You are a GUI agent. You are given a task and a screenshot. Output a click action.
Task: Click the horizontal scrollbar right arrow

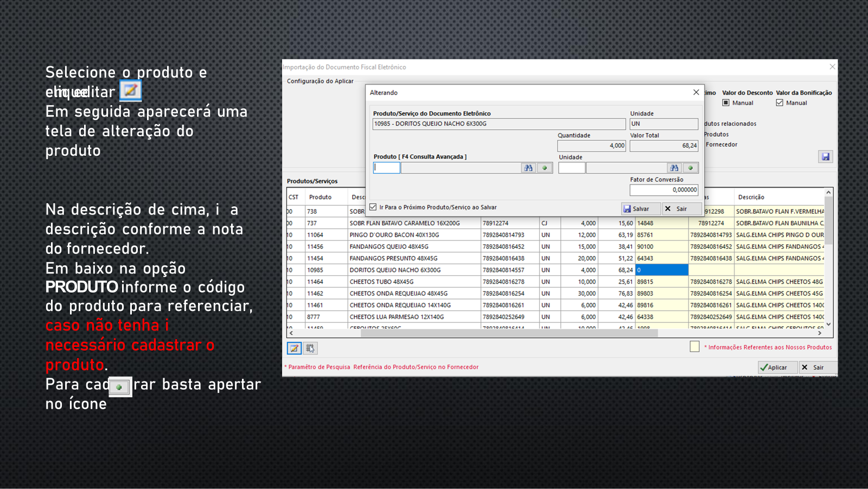pos(820,333)
